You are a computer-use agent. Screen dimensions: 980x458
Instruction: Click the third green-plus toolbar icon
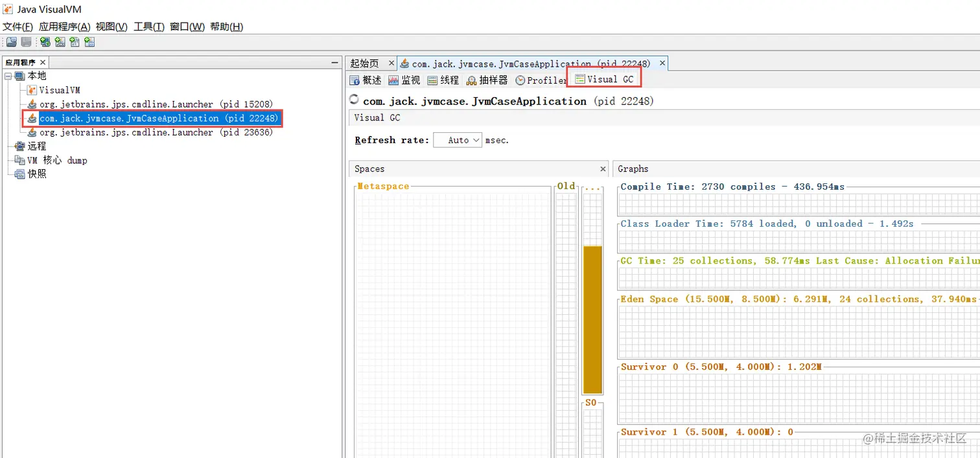75,42
